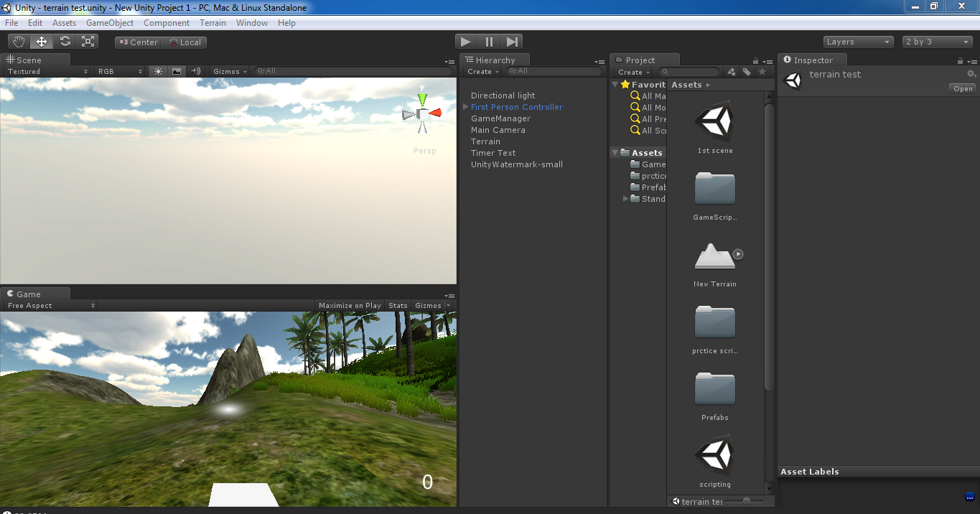The image size is (980, 514).
Task: Select the New Terrain asset thumbnail
Action: [714, 257]
